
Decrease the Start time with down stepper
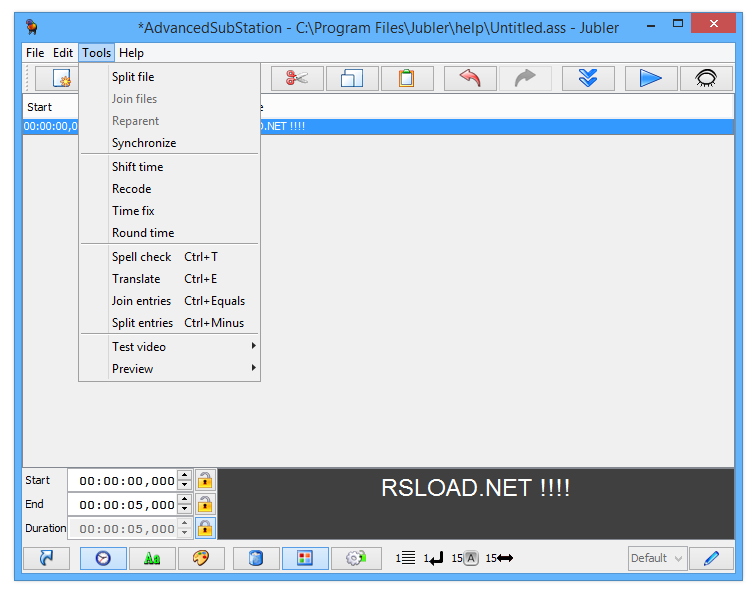click(185, 486)
